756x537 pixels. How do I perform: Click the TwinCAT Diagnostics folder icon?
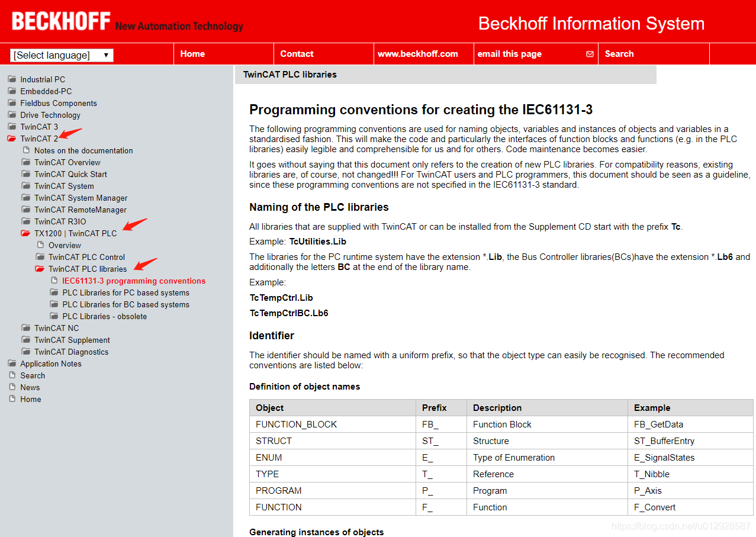coord(26,352)
